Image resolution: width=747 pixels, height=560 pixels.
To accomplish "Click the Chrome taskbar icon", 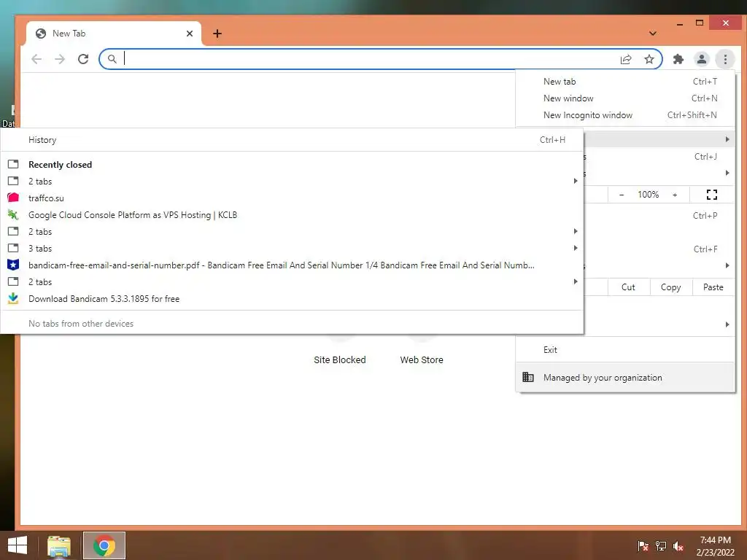I will (x=104, y=545).
